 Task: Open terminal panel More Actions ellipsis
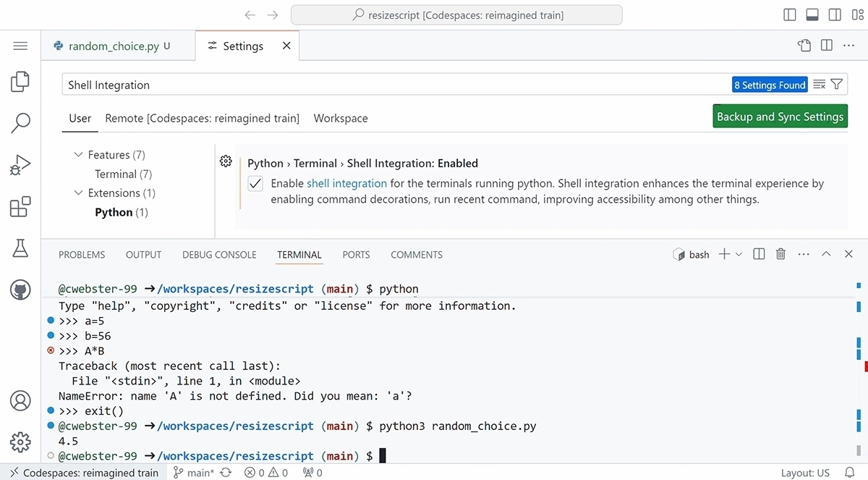pyautogui.click(x=804, y=254)
